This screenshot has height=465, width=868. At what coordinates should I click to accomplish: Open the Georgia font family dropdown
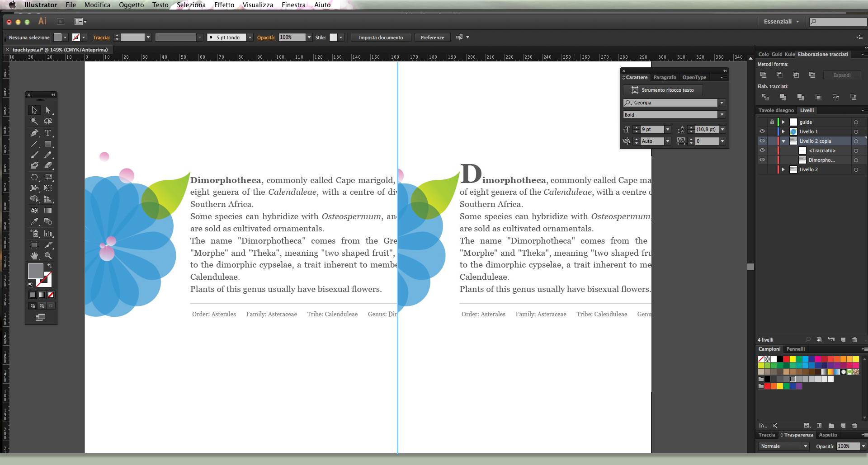point(722,103)
